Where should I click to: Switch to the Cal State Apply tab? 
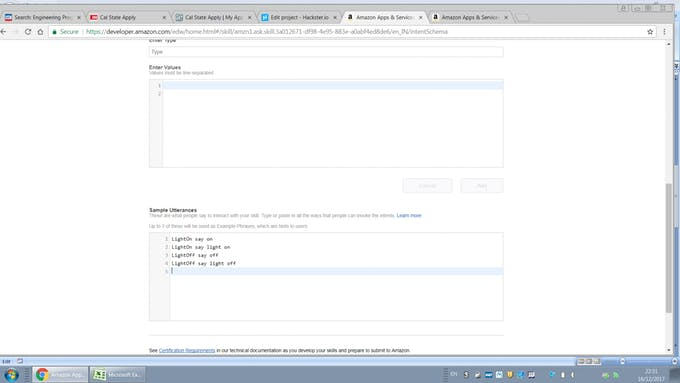[127, 17]
